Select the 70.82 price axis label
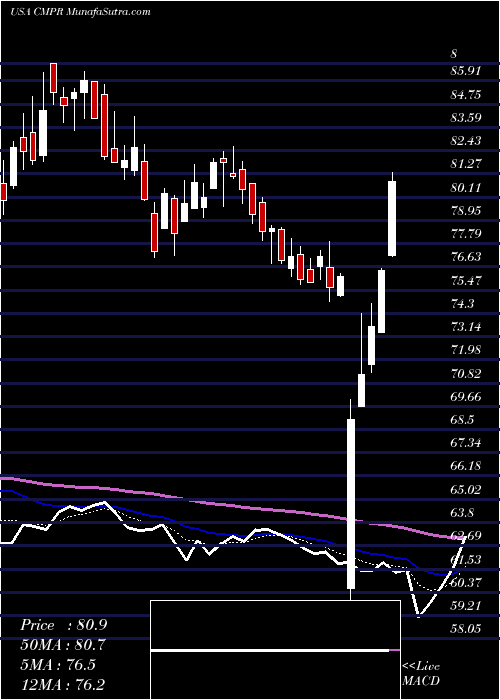The height and width of the screenshot is (700, 500). (x=466, y=374)
